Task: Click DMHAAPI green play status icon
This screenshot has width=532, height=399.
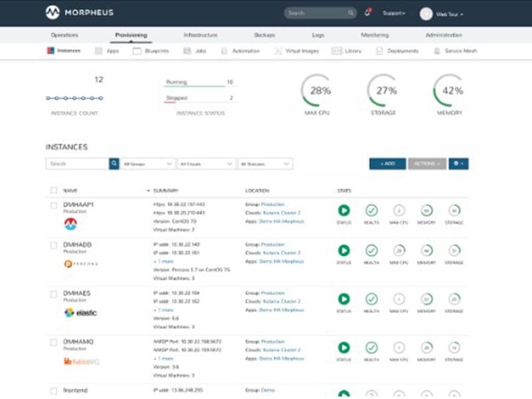Action: 343,210
